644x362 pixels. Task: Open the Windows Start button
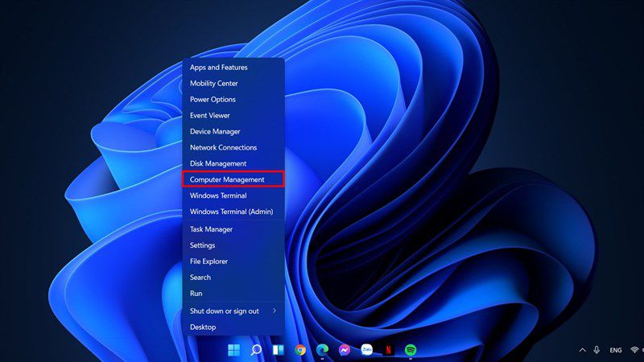233,350
